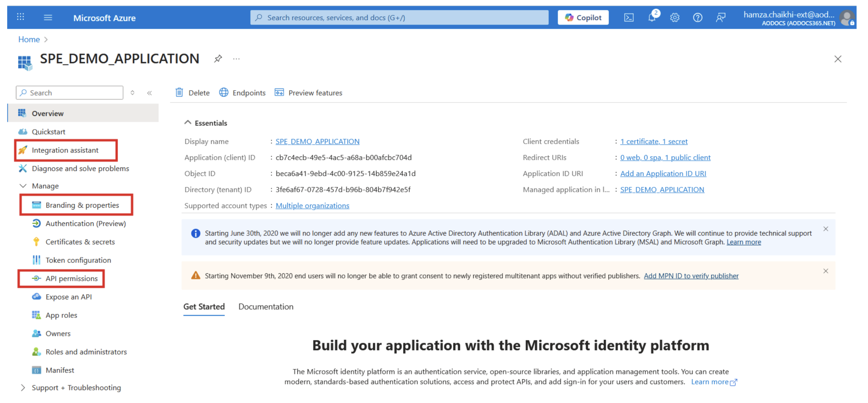Click the Delete trash icon
The image size is (868, 403).
coord(179,92)
